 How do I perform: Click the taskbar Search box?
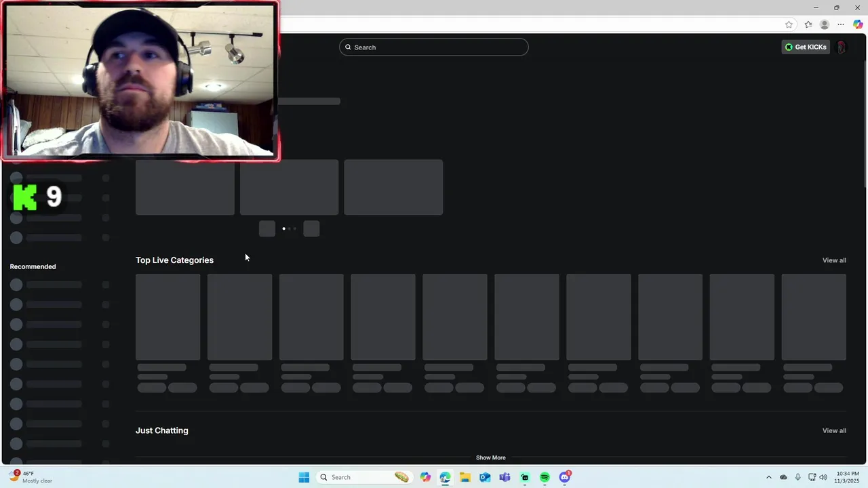click(364, 477)
